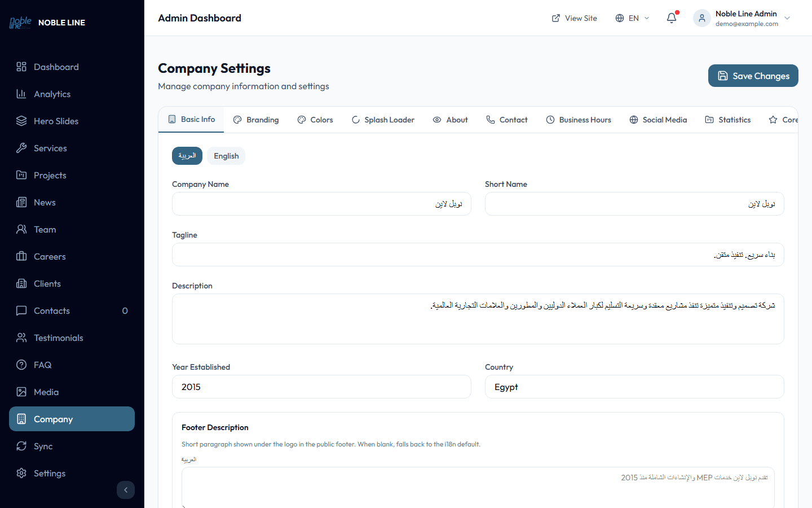Switch to the Colors tab
812x508 pixels.
tap(315, 120)
